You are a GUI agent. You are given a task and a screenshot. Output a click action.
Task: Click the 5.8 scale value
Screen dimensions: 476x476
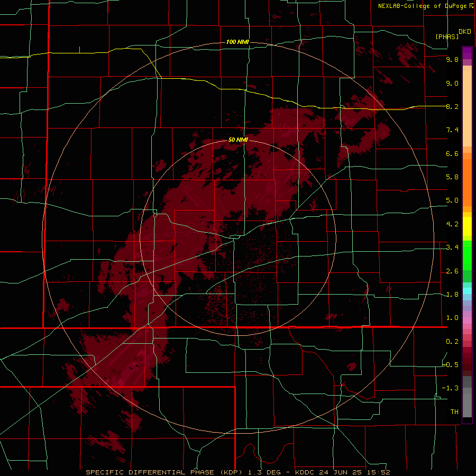click(452, 177)
